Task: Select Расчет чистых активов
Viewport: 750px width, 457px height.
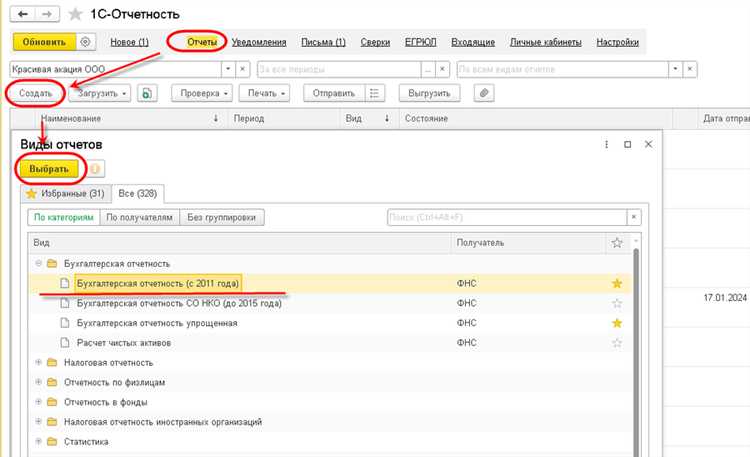Action: (124, 343)
